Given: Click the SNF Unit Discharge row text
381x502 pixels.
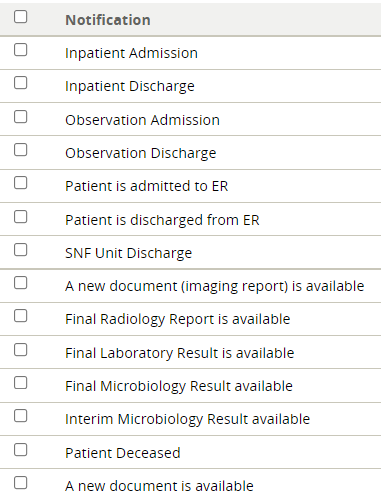Looking at the screenshot, I should tap(128, 253).
